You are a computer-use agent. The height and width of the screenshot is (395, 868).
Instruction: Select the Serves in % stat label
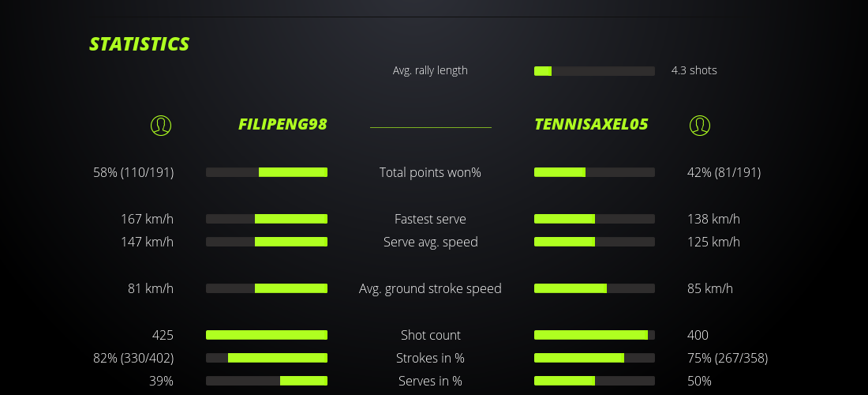tap(430, 381)
